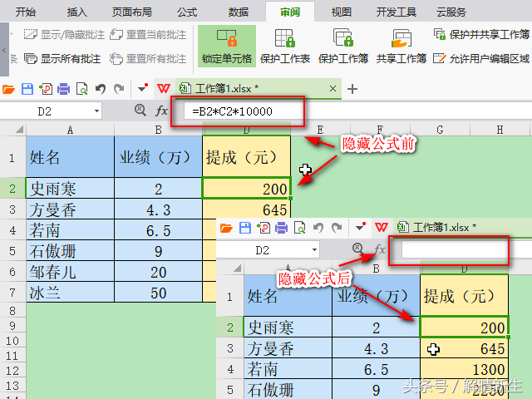Viewport: 532px width, 399px height.
Task: Click value 20 in 业绩 column
Action: [x=159, y=272]
